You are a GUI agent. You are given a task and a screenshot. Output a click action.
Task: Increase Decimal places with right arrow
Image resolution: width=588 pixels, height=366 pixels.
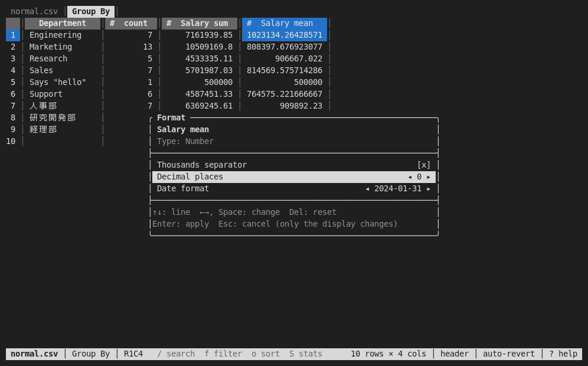[429, 177]
